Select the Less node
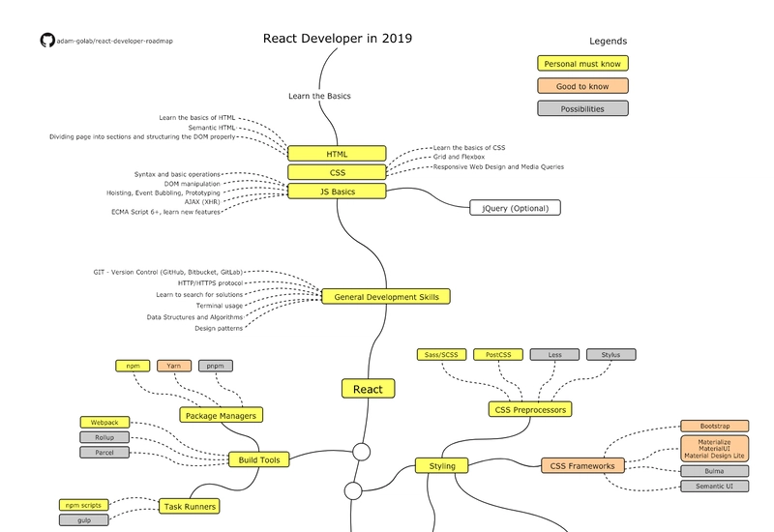The image size is (774, 532). coord(554,354)
